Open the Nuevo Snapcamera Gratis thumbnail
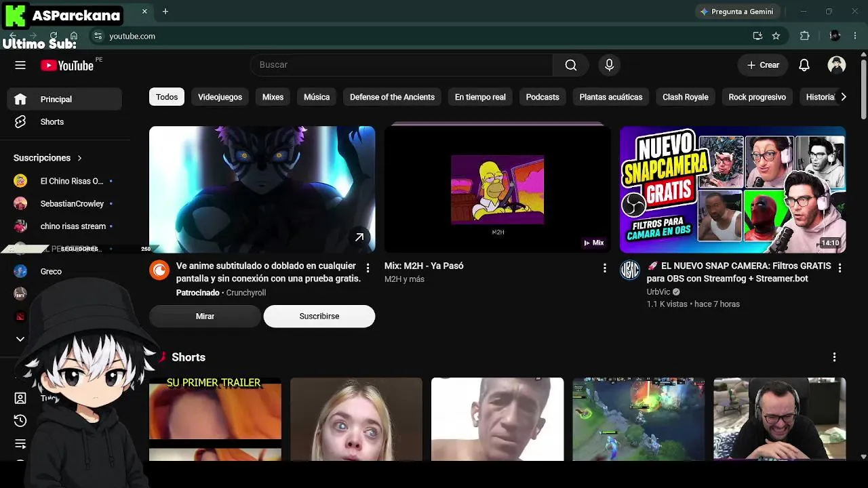Screen dimensions: 868x488 (x=732, y=189)
